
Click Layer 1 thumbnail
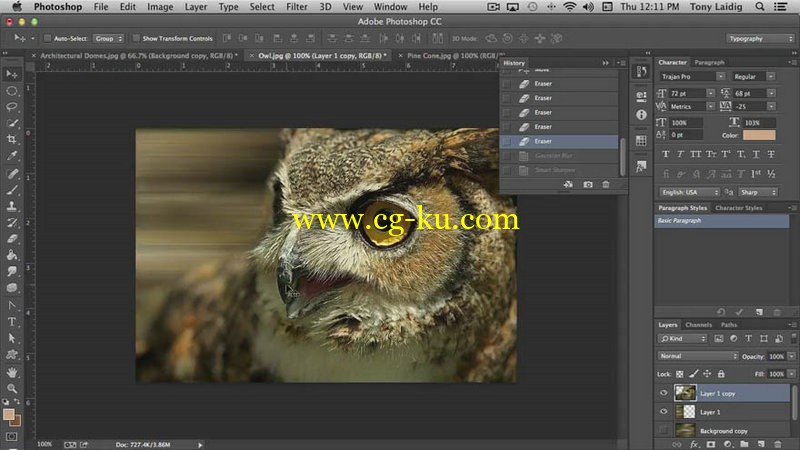pos(685,411)
